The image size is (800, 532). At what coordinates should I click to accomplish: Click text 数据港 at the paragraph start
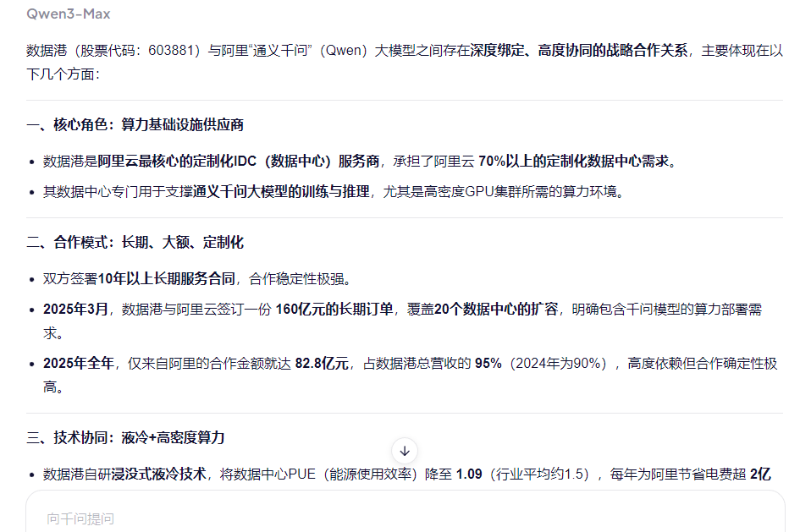pyautogui.click(x=47, y=51)
